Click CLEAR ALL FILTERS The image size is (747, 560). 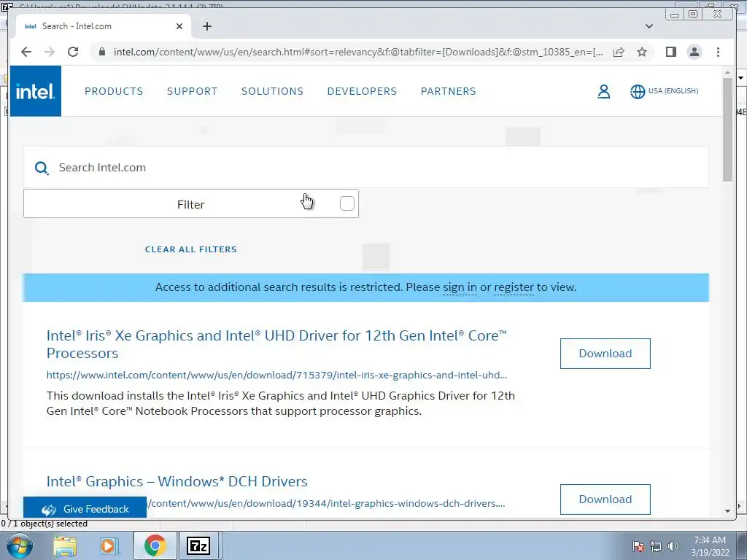[190, 249]
